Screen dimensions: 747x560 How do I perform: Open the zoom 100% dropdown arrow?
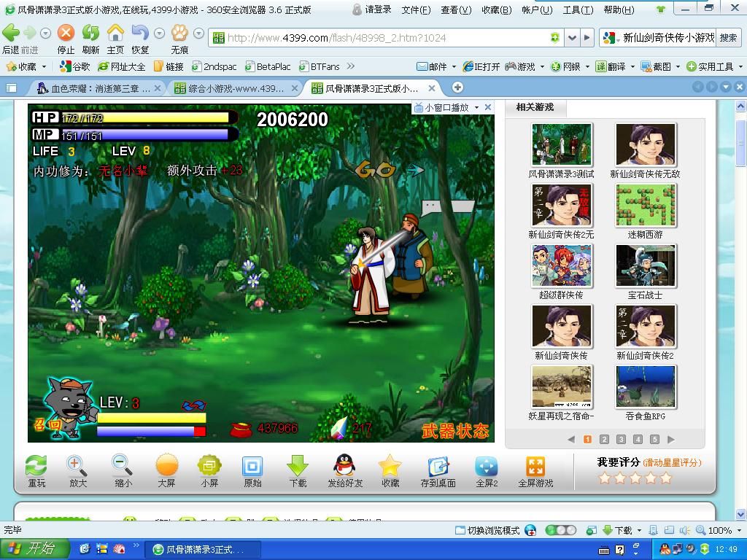click(x=740, y=531)
